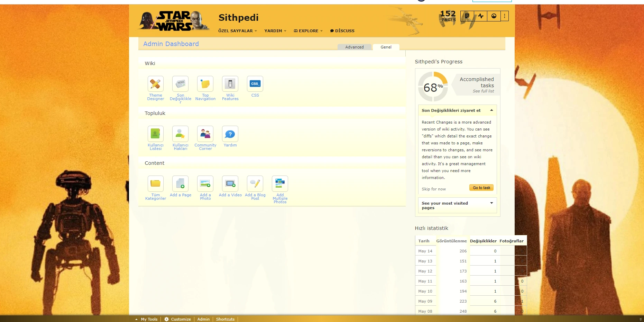Click the admin dashboard gauge icon

tap(494, 16)
